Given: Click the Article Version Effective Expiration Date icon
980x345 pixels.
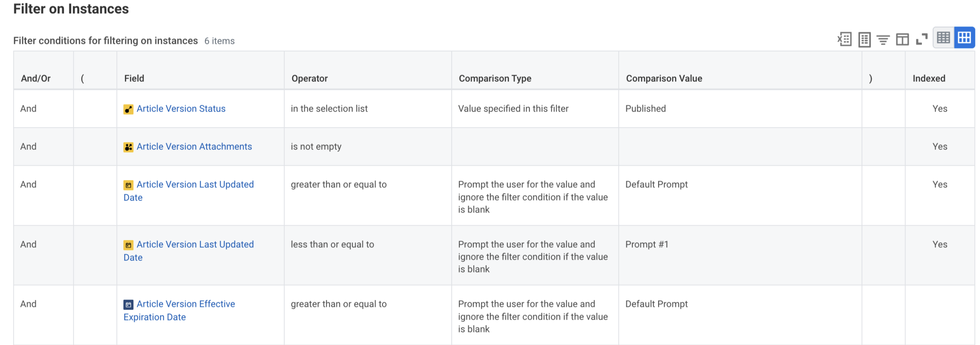Looking at the screenshot, I should tap(128, 304).
